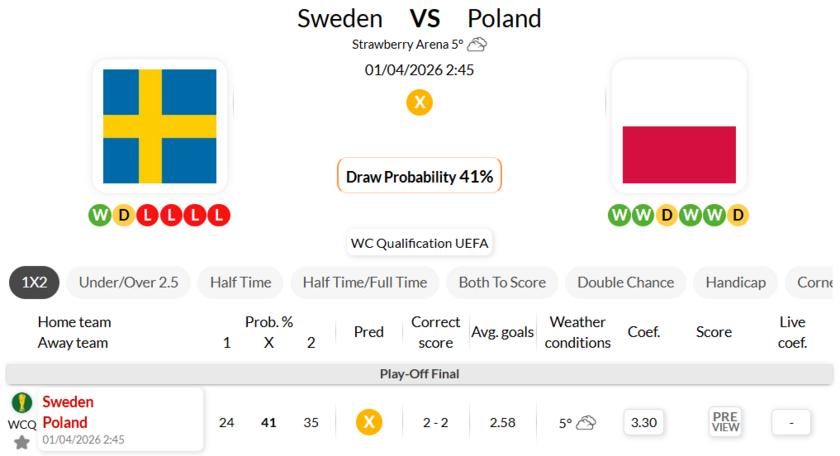Click the cloud icon in weather conditions column
Image resolution: width=840 pixels, height=456 pixels.
point(586,423)
